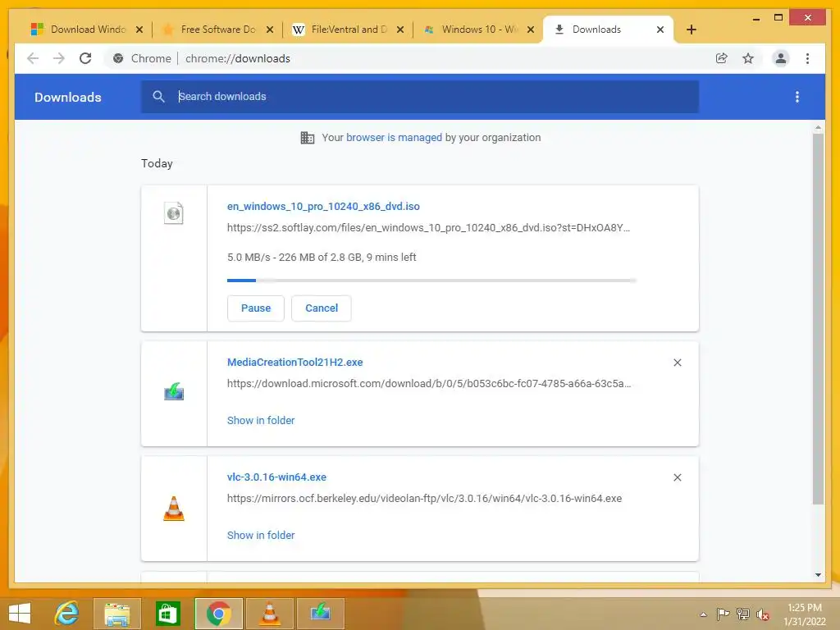840x630 pixels.
Task: Click the Chrome site info icon in the address bar
Action: [x=118, y=58]
